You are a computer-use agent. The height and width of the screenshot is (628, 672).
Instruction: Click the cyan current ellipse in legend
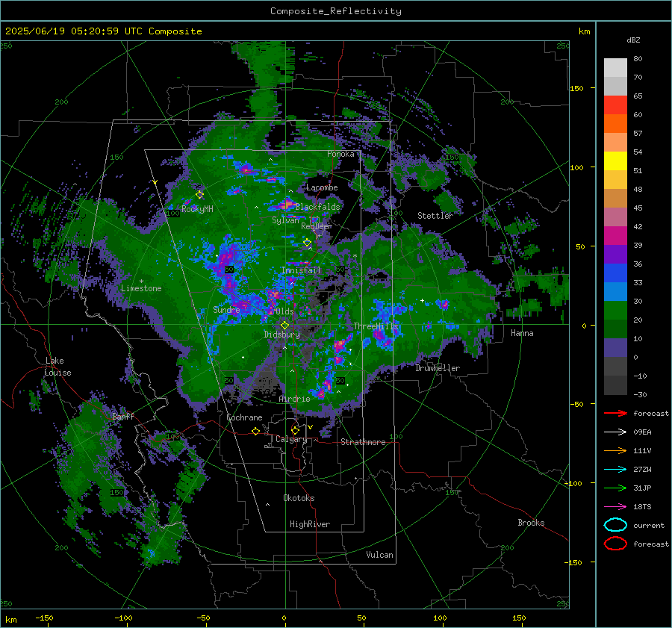point(615,525)
